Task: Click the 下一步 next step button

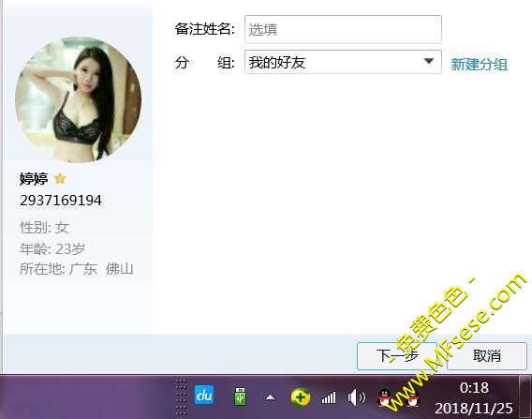Action: tap(397, 356)
